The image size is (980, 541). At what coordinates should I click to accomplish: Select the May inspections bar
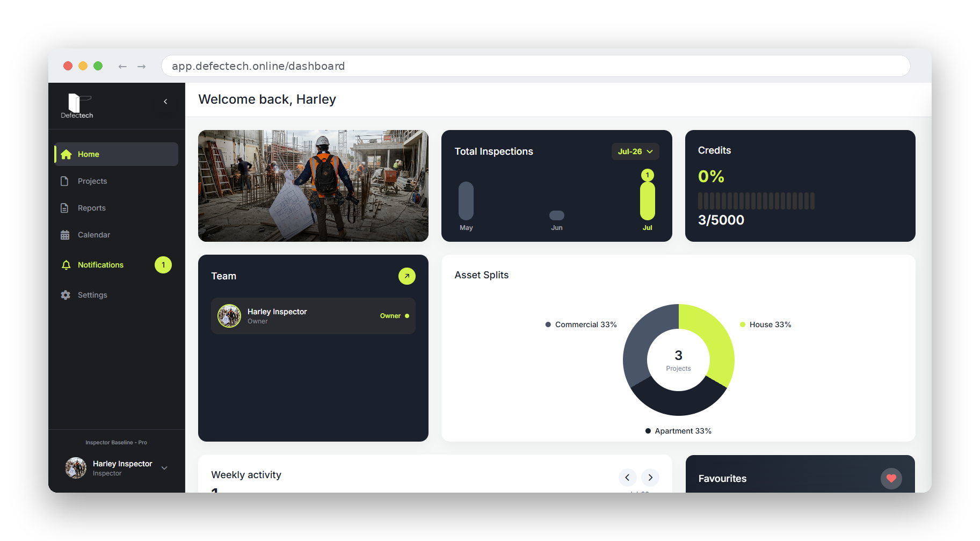pos(466,201)
